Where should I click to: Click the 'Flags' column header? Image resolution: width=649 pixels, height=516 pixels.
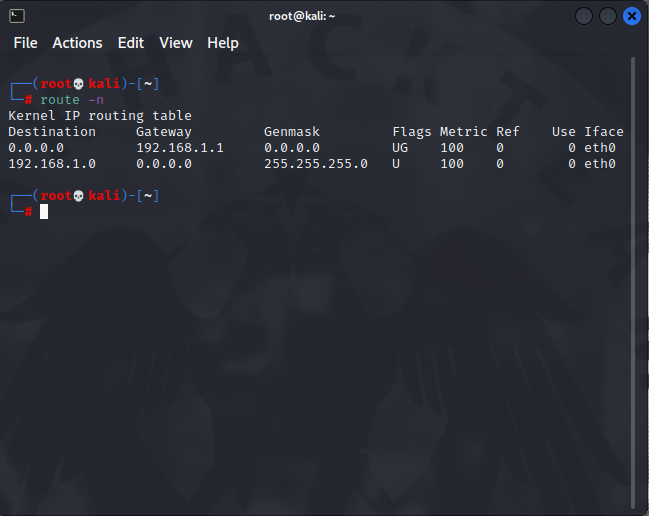click(x=412, y=132)
